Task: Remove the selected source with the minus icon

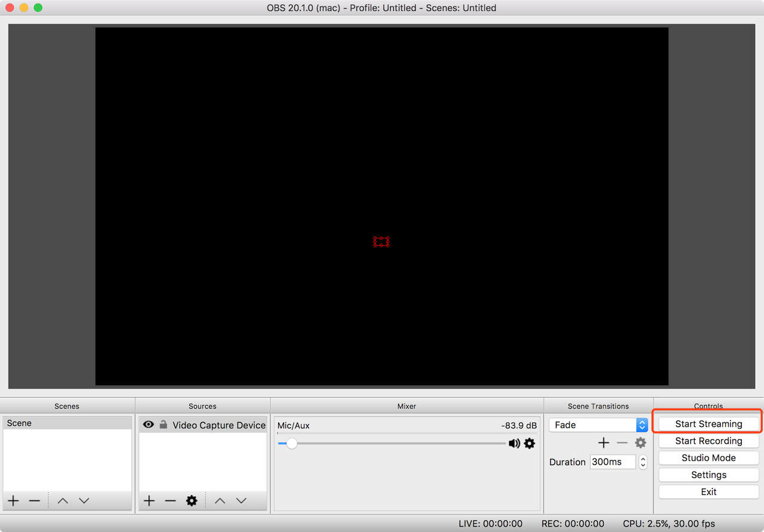Action: click(171, 500)
